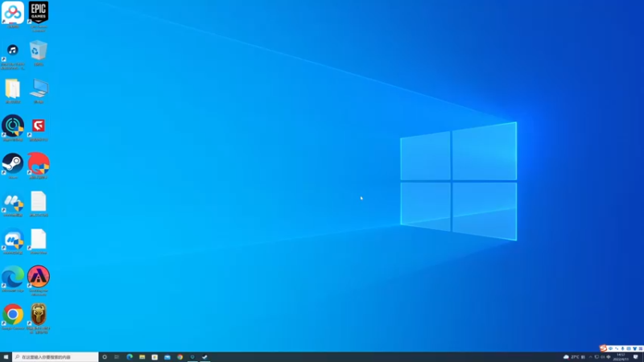Click the Sogou input method S logo
The height and width of the screenshot is (362, 644).
pyautogui.click(x=603, y=348)
